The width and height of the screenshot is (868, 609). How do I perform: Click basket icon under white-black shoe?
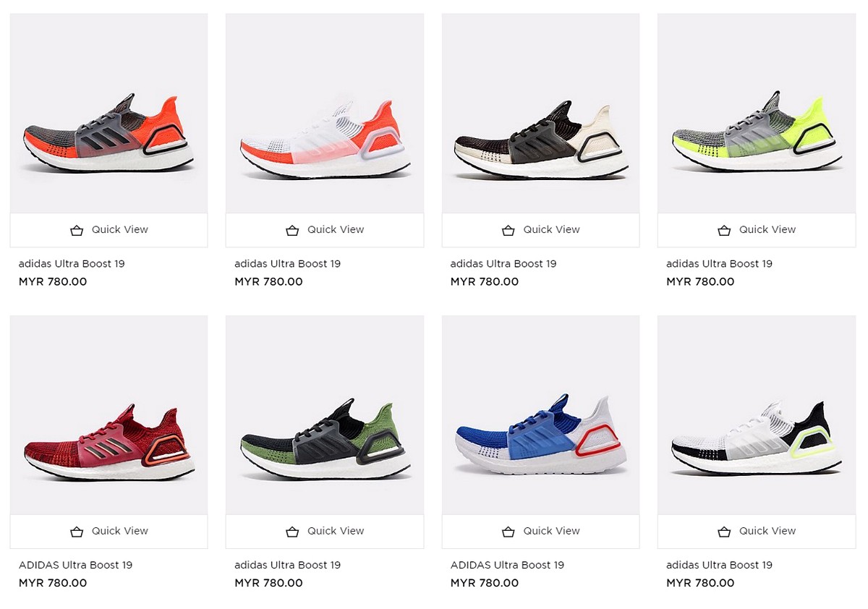(724, 532)
